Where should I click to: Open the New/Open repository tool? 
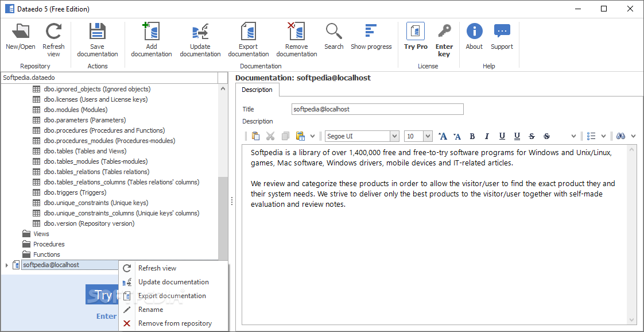click(21, 37)
